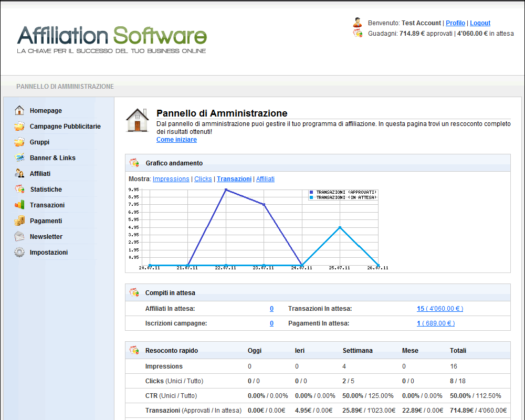The image size is (525, 420).
Task: Switch the graph to Clicks
Action: pos(203,179)
